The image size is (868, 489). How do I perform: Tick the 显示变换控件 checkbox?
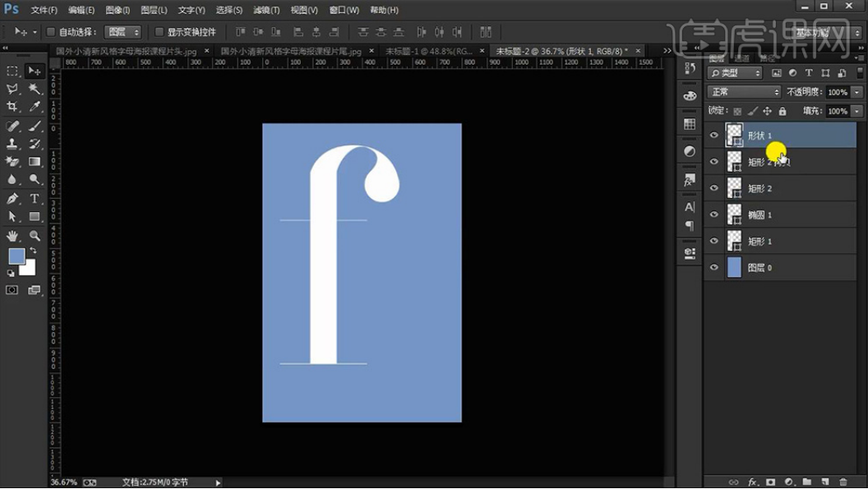[159, 32]
